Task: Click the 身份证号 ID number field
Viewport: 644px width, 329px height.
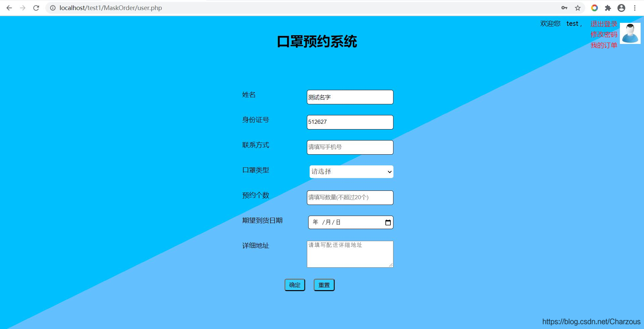Action: 350,122
